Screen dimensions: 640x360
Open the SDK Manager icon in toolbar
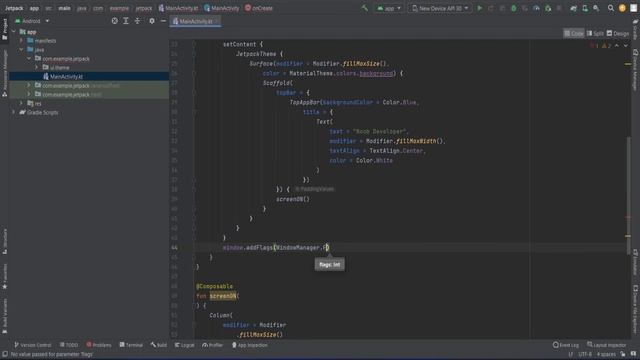coord(596,8)
